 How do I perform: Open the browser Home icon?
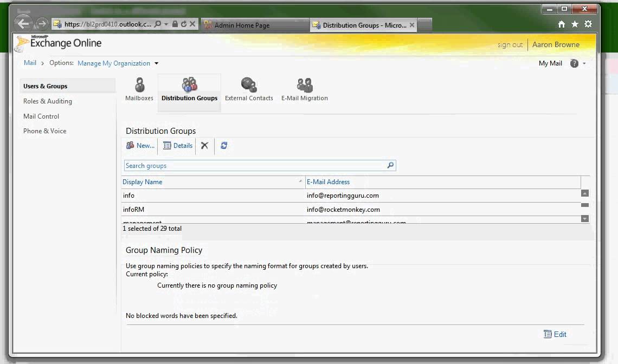[x=562, y=24]
